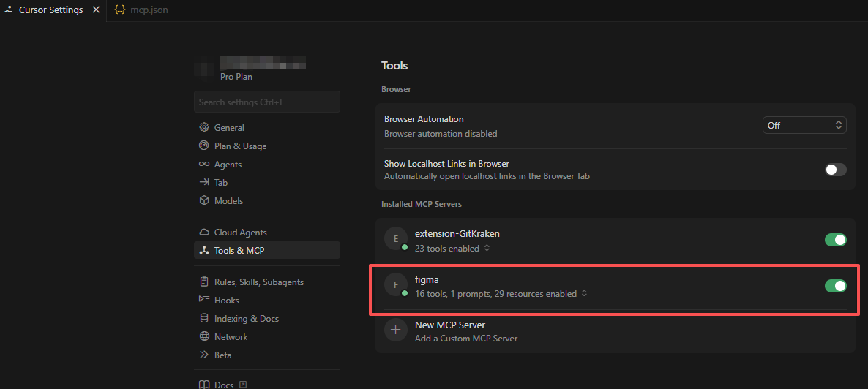Click the Beta double-chevron icon
This screenshot has width=868, height=389.
click(x=203, y=355)
